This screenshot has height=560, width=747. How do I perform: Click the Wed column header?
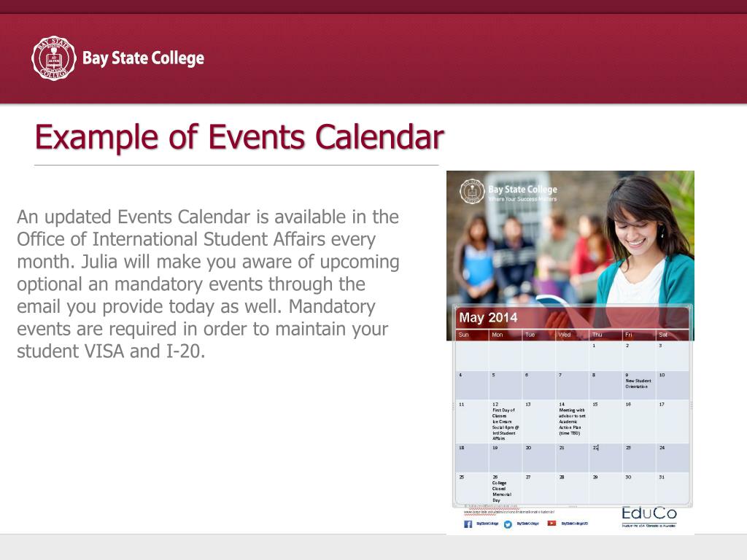click(x=565, y=335)
